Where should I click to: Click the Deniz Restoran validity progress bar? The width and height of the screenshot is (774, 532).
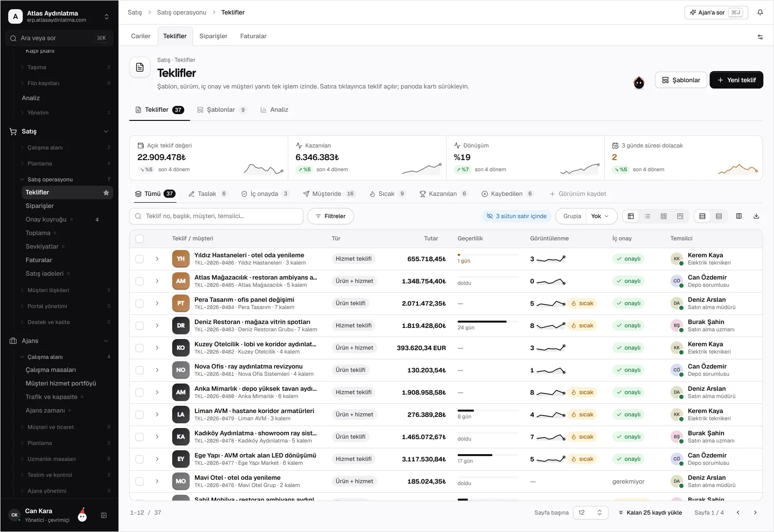pos(488,322)
